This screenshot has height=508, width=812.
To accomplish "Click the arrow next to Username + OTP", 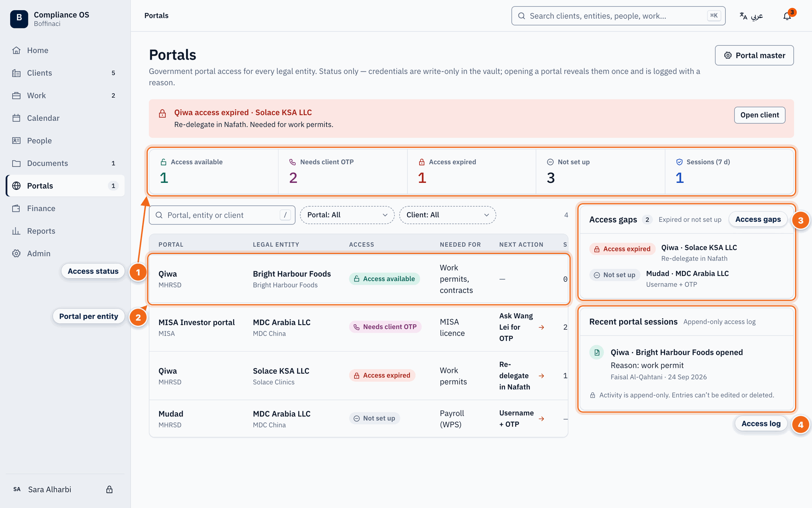I will click(541, 419).
